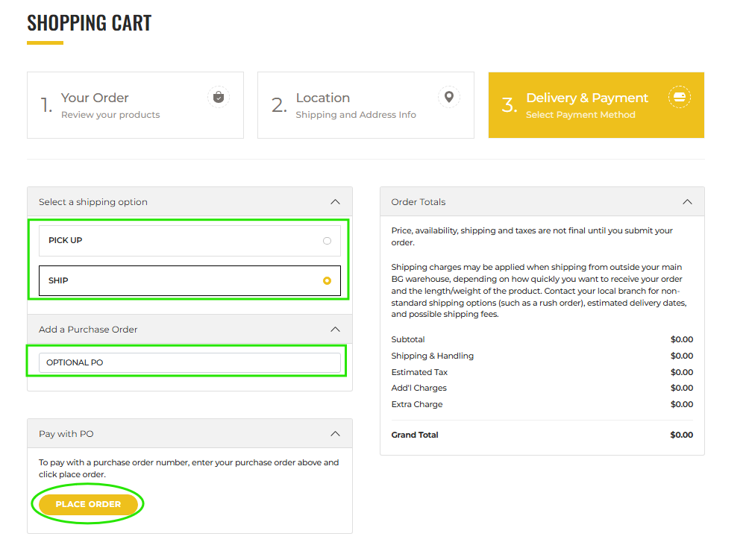The height and width of the screenshot is (560, 749).
Task: Click the Estimated Tax label
Action: pyautogui.click(x=419, y=372)
